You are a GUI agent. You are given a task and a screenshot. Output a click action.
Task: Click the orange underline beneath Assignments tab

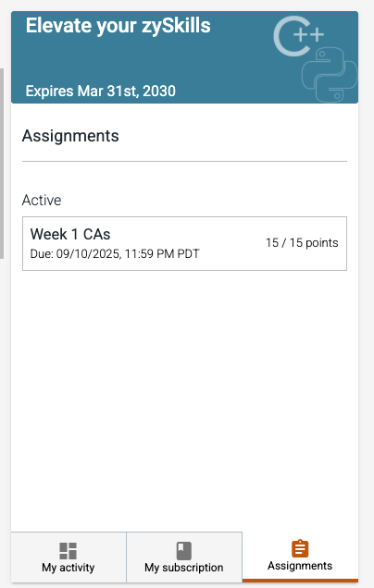[x=300, y=581]
